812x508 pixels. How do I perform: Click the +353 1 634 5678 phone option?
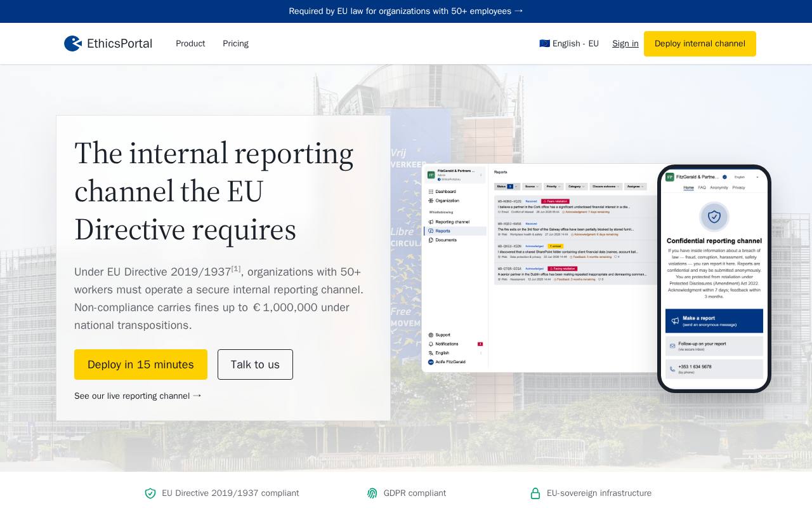click(714, 369)
